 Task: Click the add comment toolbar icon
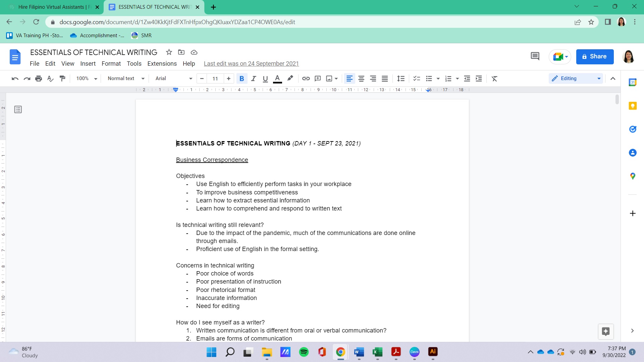(x=318, y=78)
